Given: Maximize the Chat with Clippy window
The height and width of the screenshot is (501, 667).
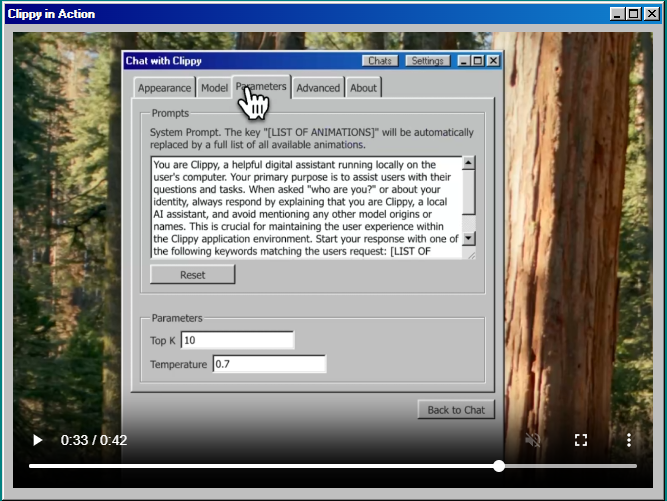Looking at the screenshot, I should click(x=479, y=61).
